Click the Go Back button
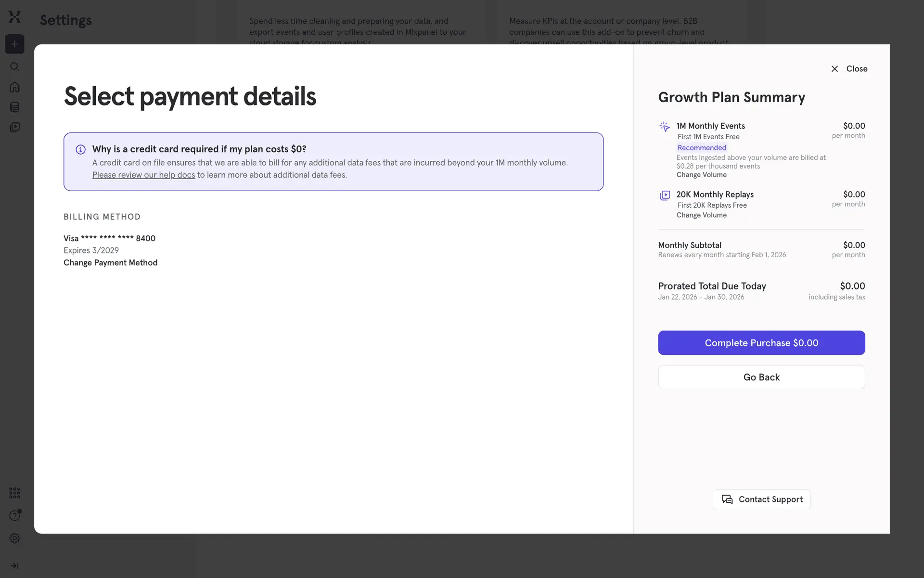This screenshot has width=924, height=578. (761, 377)
